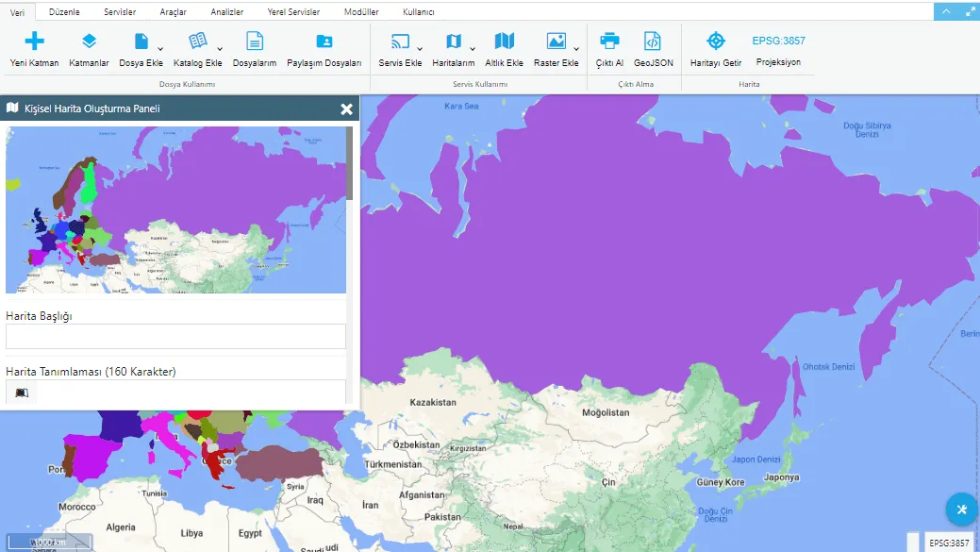Switch to the Yerel Servisler tab
Viewport: 980px width, 552px height.
pos(293,12)
